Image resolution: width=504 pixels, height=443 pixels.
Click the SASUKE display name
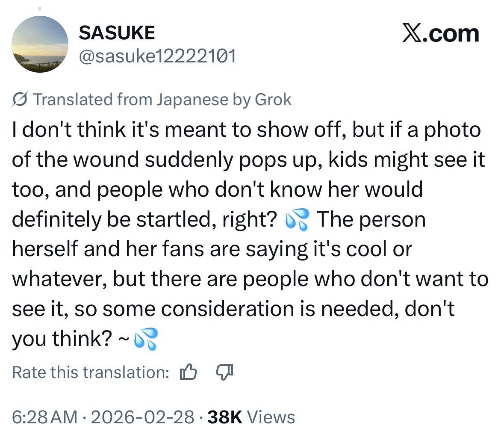(x=117, y=33)
